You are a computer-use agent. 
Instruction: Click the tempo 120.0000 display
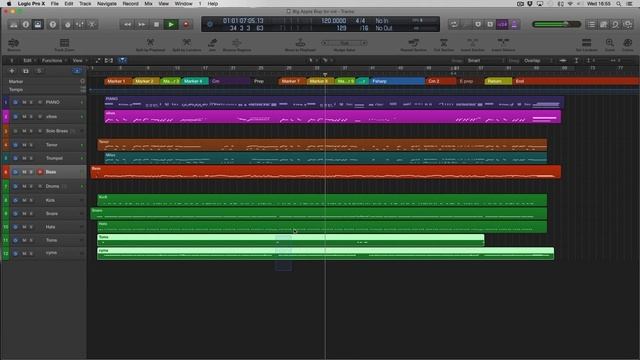333,21
